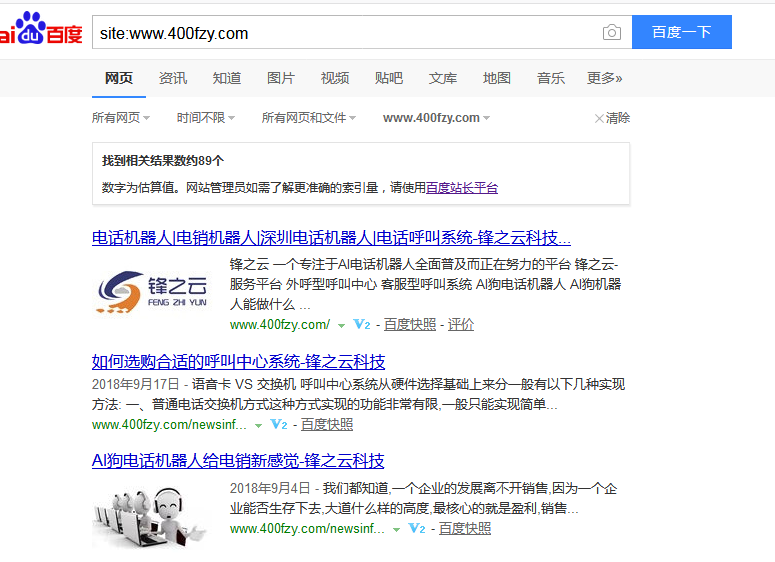Expand arrow next to 如何选购 result URL
This screenshot has height=562, width=775.
click(258, 426)
